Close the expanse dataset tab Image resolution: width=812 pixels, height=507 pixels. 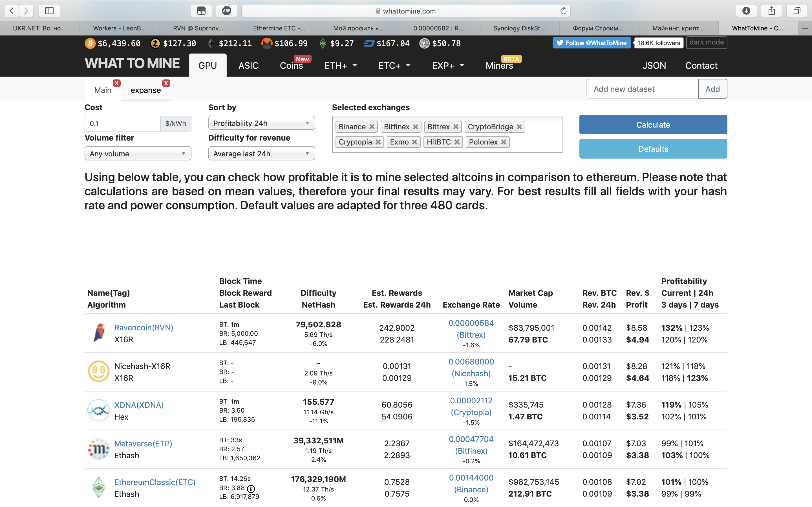[x=166, y=83]
